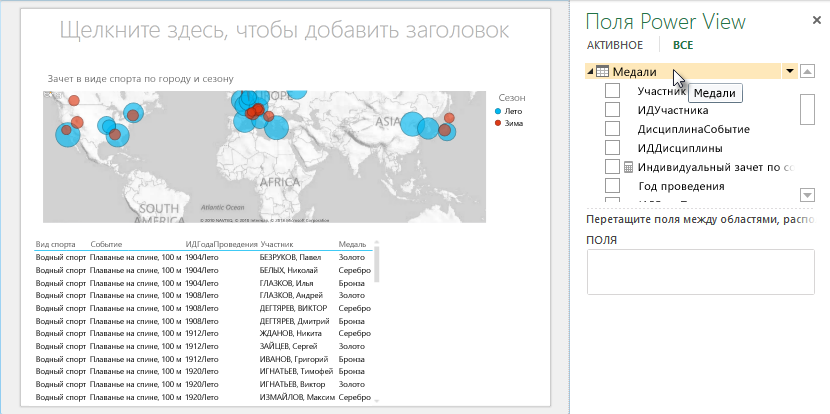The height and width of the screenshot is (414, 830).
Task: Select the cell БЕЛЫХ, Николай
Action: click(289, 270)
